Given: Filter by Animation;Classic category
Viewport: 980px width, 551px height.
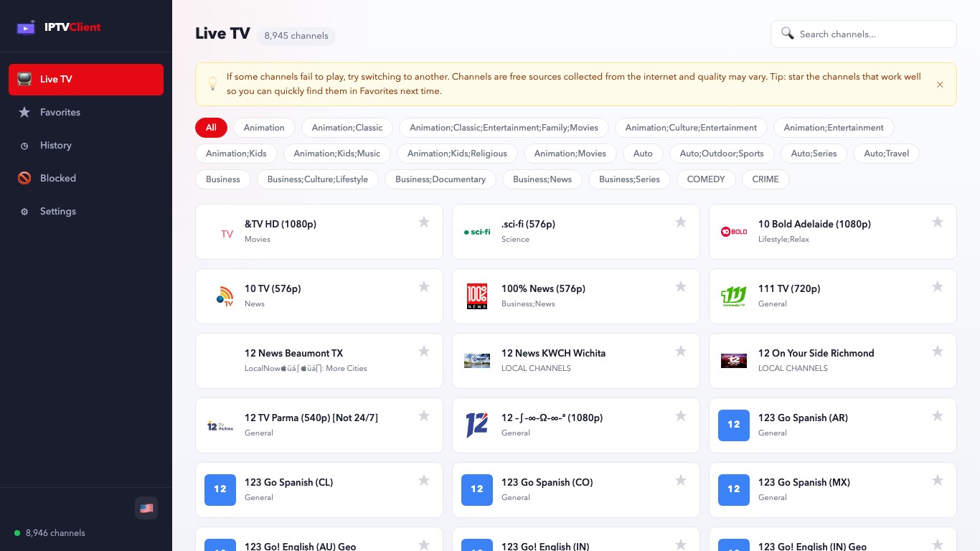Looking at the screenshot, I should [x=347, y=128].
